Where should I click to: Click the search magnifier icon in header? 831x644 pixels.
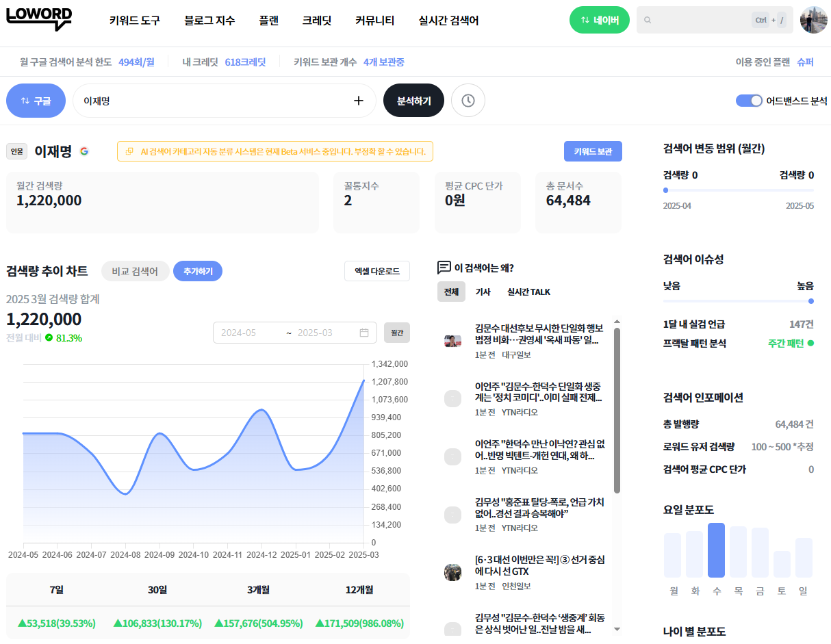click(x=648, y=21)
